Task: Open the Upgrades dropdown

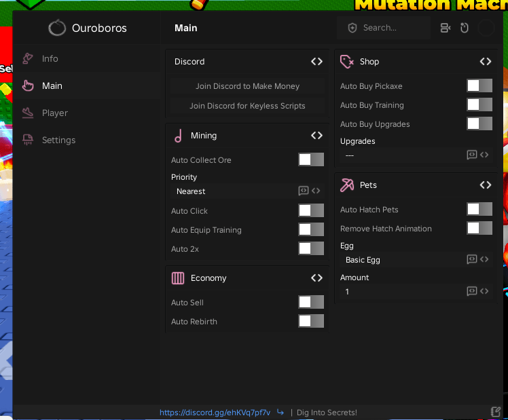Action: click(416, 155)
